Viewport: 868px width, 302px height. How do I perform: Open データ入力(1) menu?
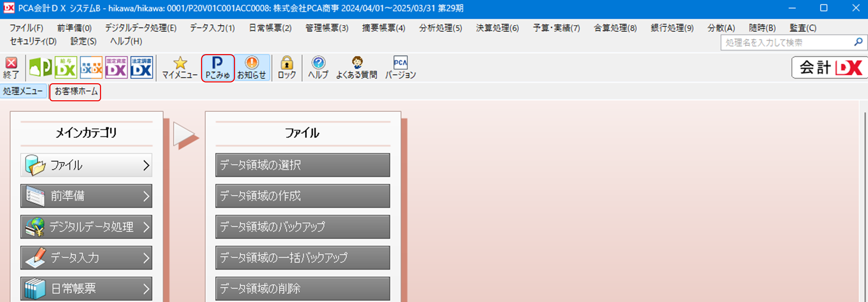pos(212,28)
